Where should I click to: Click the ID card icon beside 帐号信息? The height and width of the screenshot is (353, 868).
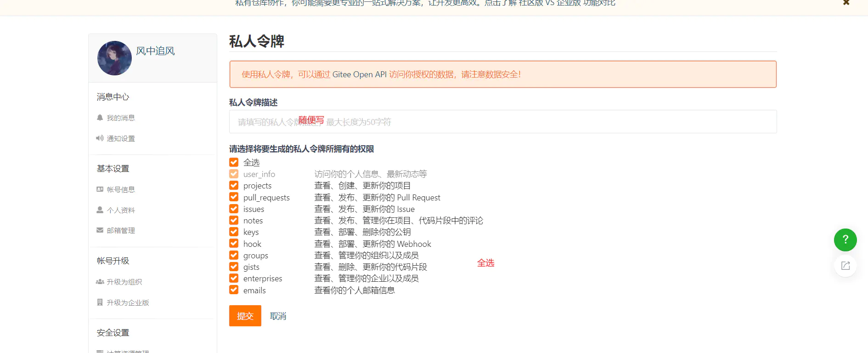pos(100,189)
